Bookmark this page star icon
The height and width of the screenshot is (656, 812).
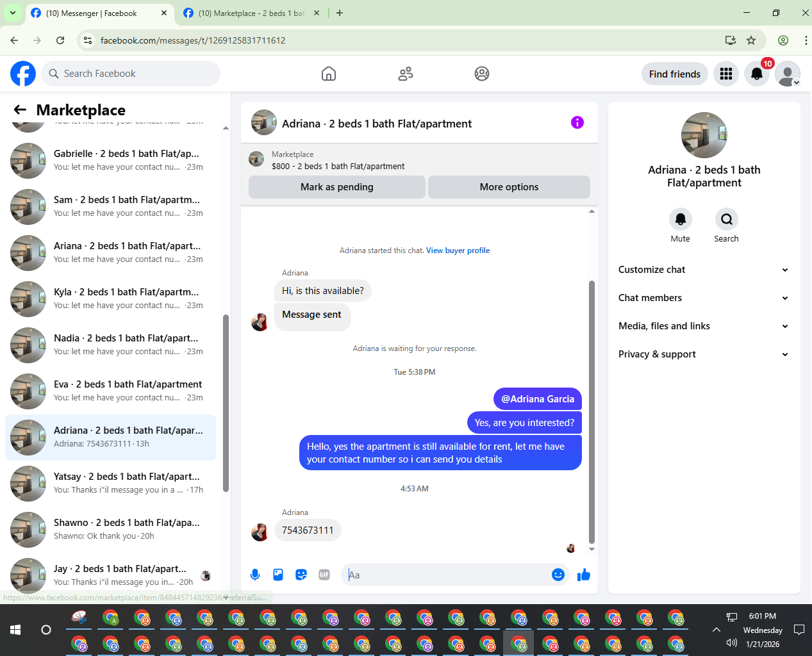(x=751, y=40)
